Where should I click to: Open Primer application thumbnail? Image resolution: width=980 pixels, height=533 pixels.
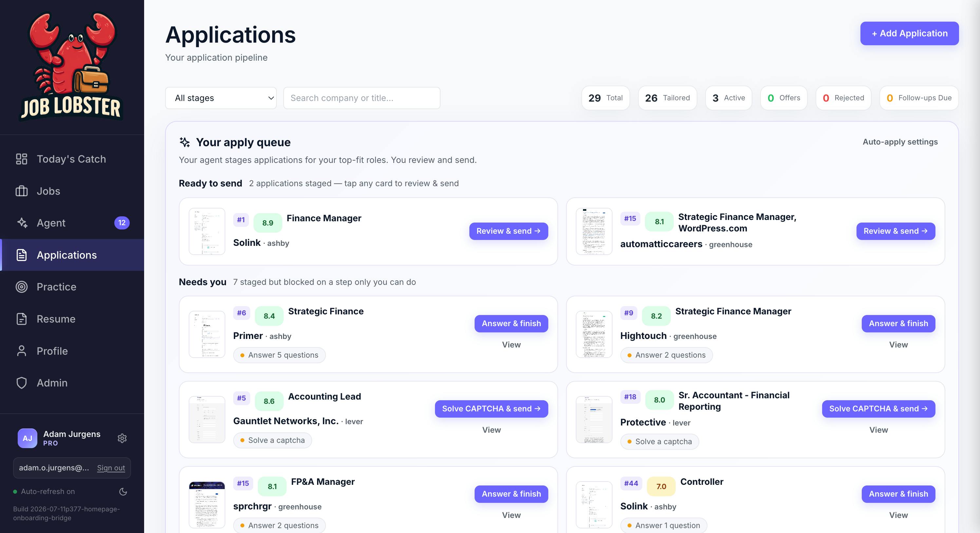coord(207,334)
